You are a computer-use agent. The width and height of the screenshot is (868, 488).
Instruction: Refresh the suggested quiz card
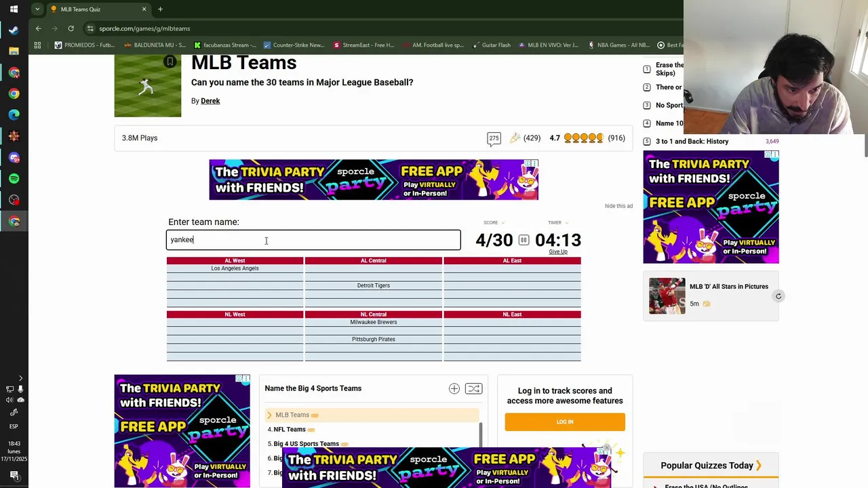(778, 296)
